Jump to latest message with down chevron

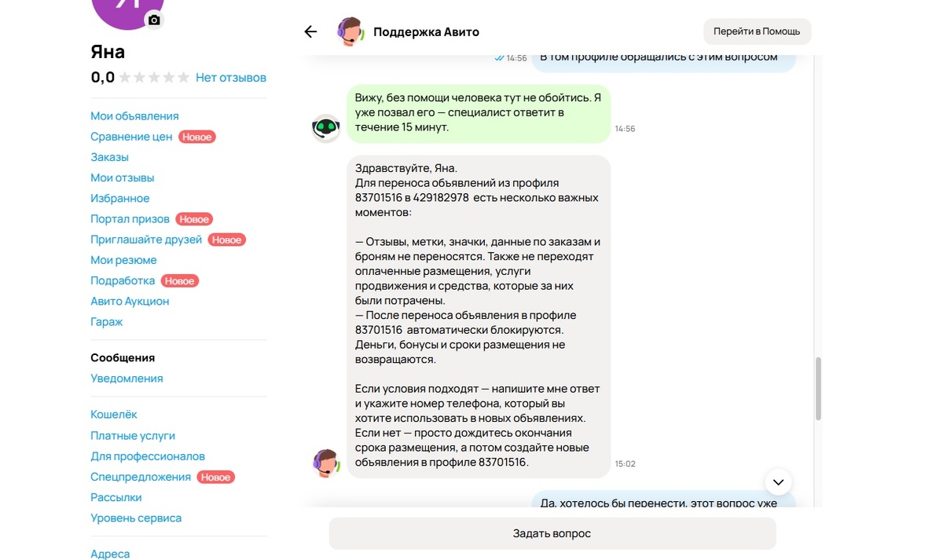tap(778, 481)
